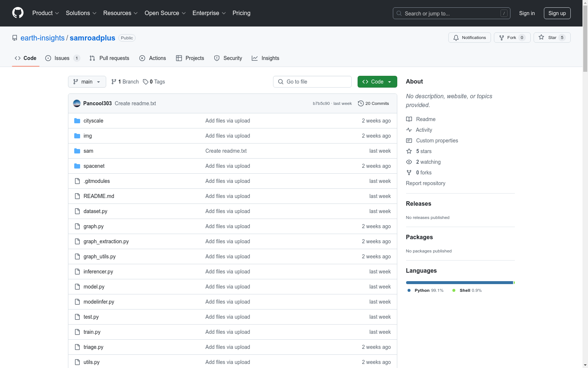Screen dimensions: 588x368
Task: Open the graph_extraction.py file
Action: click(x=106, y=241)
